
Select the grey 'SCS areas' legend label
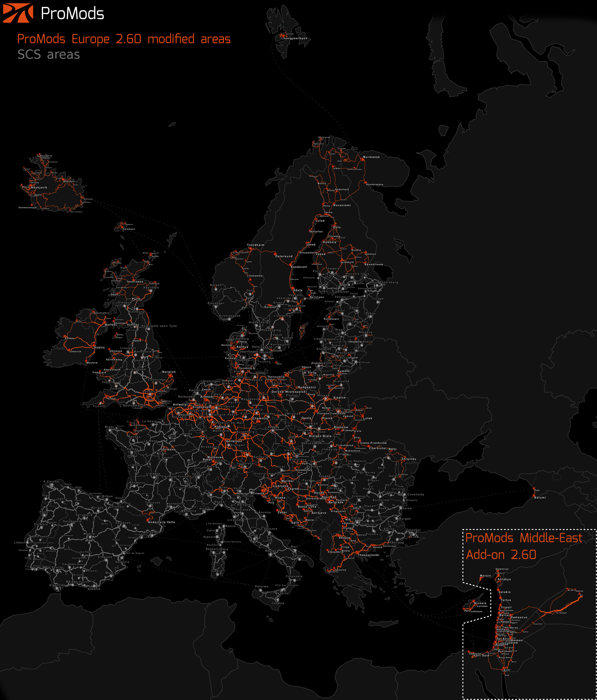click(x=49, y=54)
